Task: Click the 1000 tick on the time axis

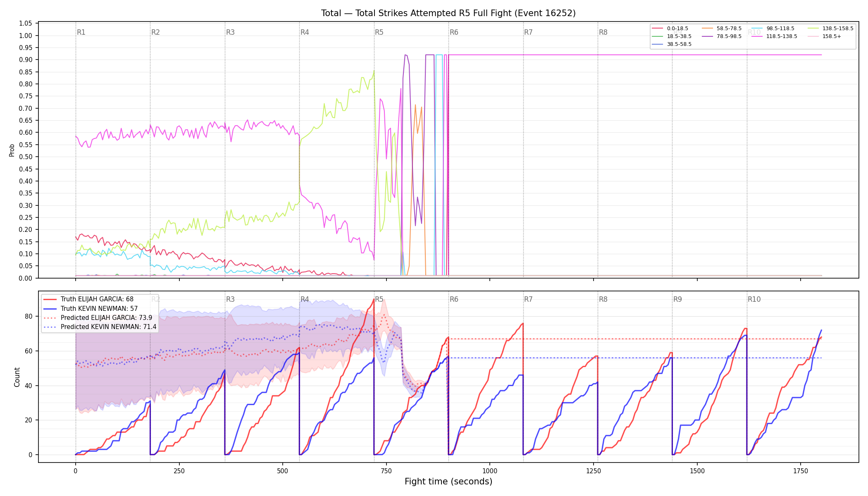Action: coord(490,471)
